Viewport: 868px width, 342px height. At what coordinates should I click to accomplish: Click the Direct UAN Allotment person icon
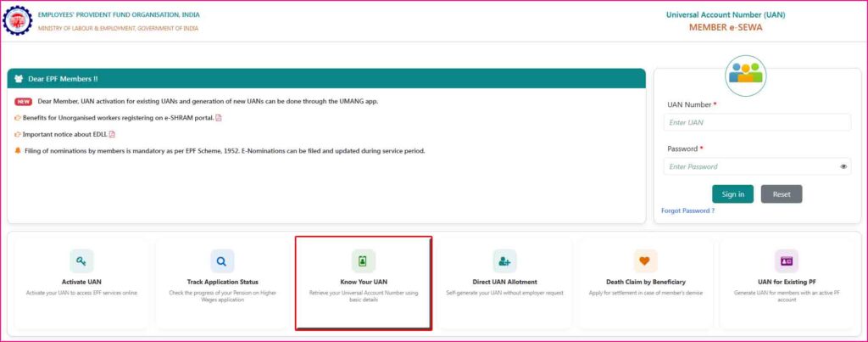tap(504, 261)
